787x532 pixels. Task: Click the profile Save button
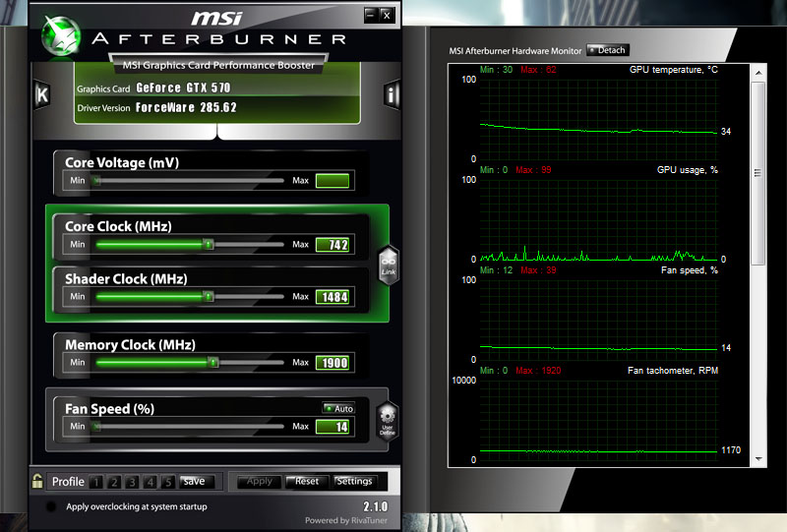pyautogui.click(x=197, y=481)
